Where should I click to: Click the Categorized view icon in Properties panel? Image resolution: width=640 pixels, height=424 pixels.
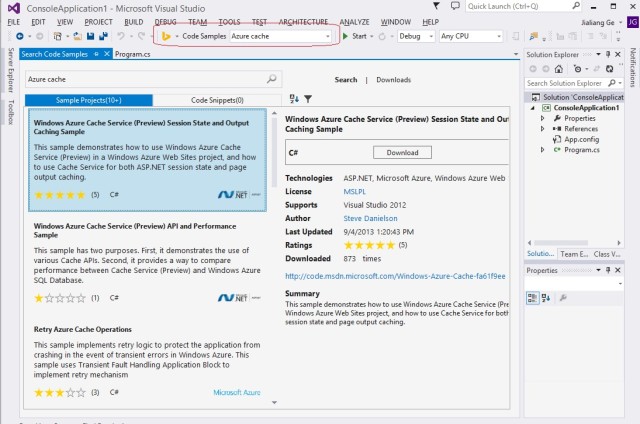point(532,298)
